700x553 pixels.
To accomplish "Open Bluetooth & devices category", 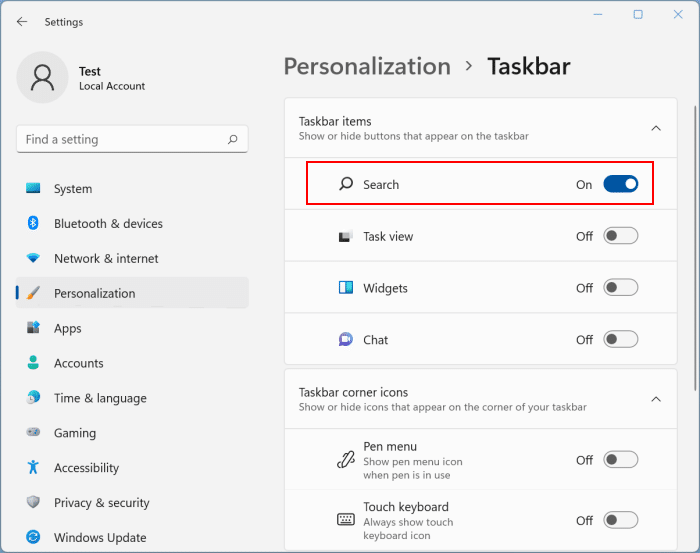I will (x=132, y=223).
